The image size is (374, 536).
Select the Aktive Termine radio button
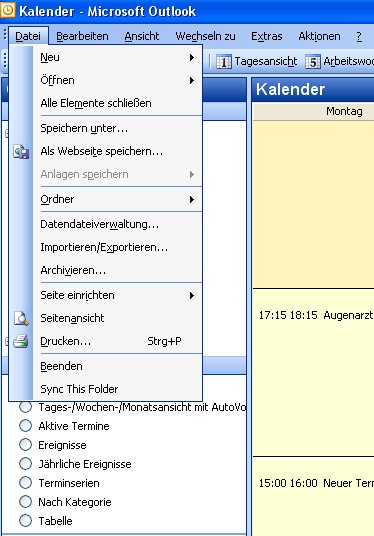pos(25,426)
